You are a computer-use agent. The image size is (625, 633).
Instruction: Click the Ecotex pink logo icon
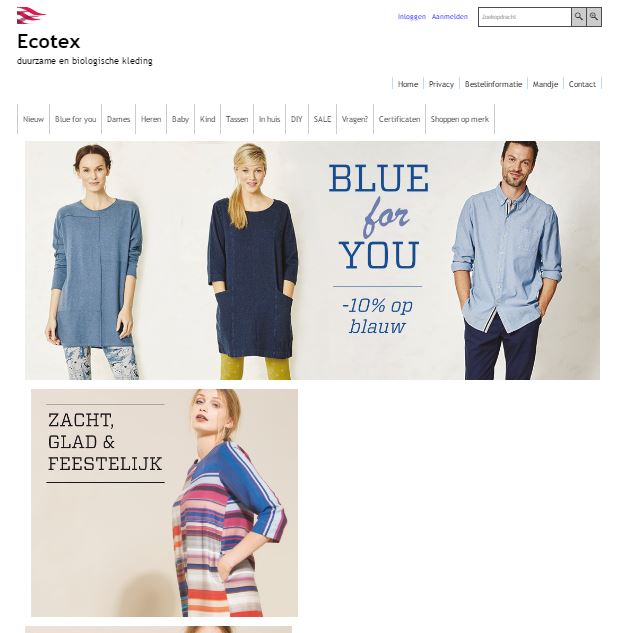(x=31, y=15)
